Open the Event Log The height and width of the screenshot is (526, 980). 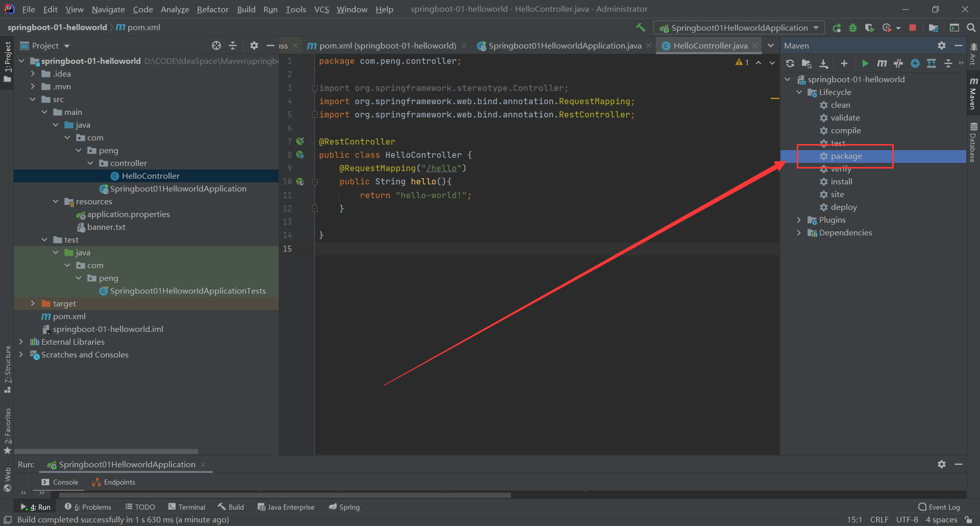pyautogui.click(x=939, y=507)
